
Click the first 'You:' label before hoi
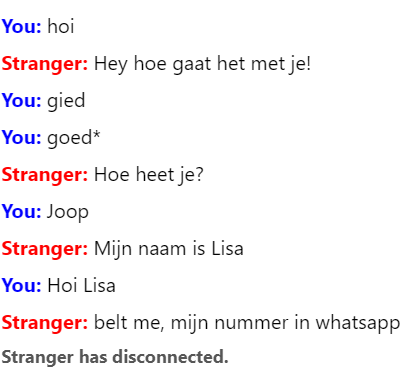[x=21, y=26]
